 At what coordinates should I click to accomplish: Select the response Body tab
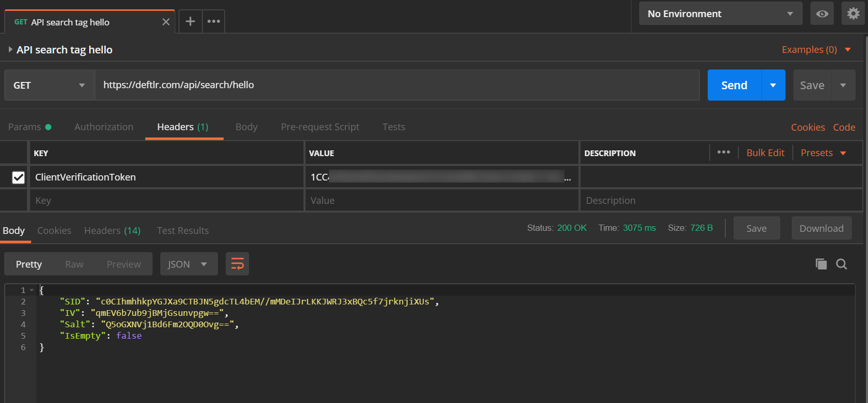click(x=14, y=231)
